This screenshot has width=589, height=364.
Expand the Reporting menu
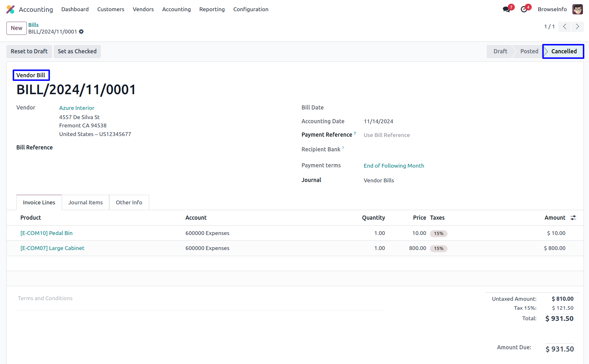pos(212,9)
